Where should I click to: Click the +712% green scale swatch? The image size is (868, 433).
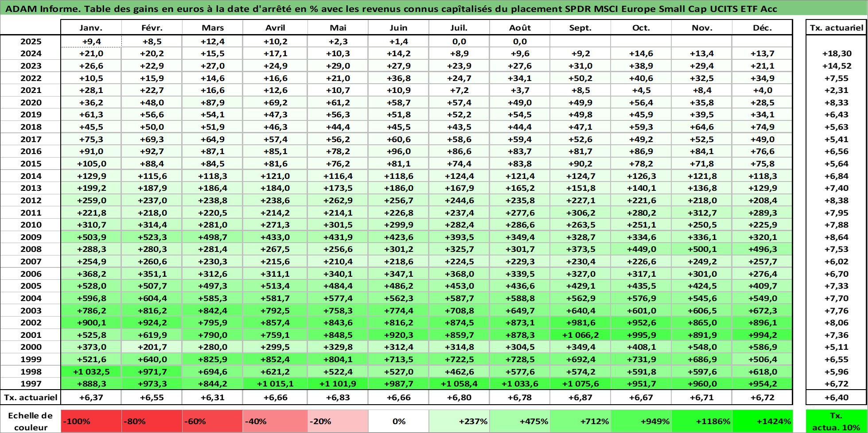click(580, 421)
